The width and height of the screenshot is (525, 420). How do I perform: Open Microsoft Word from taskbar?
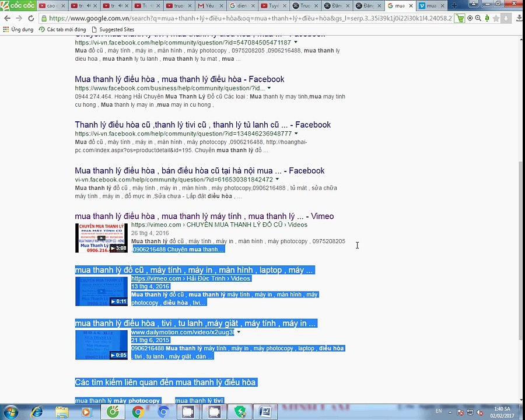(265, 412)
